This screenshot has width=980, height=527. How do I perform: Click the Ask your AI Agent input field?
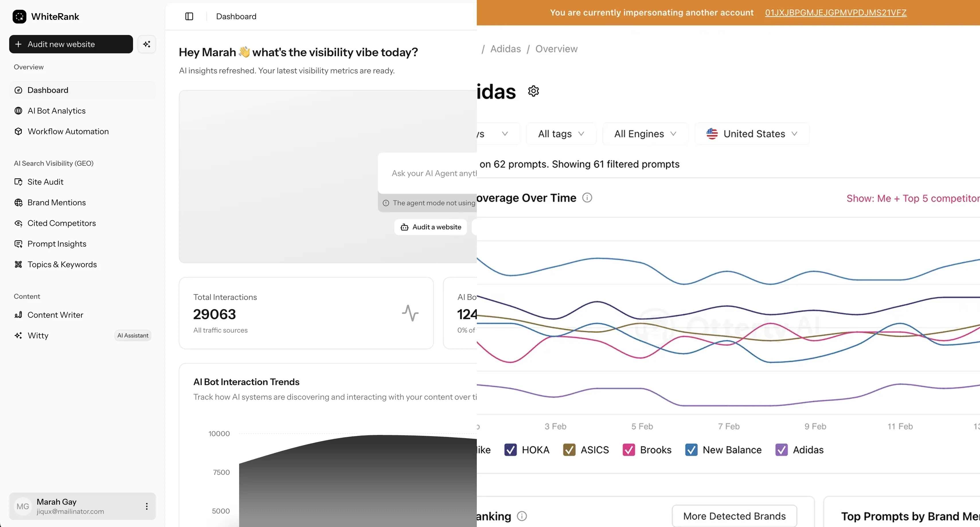click(427, 173)
